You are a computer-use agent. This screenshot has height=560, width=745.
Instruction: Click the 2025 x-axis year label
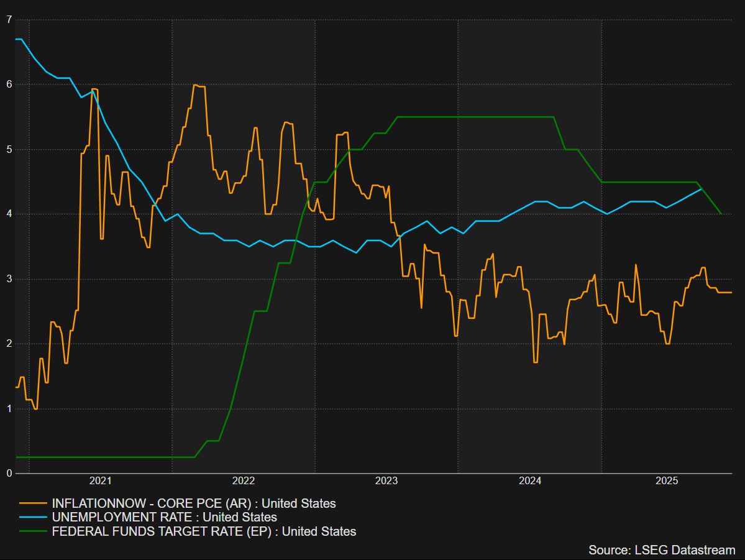667,480
